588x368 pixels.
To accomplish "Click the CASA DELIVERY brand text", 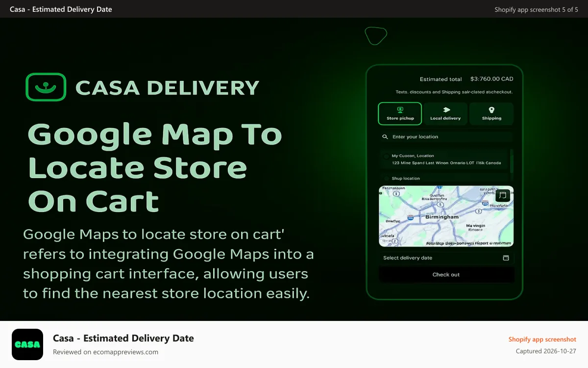I will (x=167, y=88).
